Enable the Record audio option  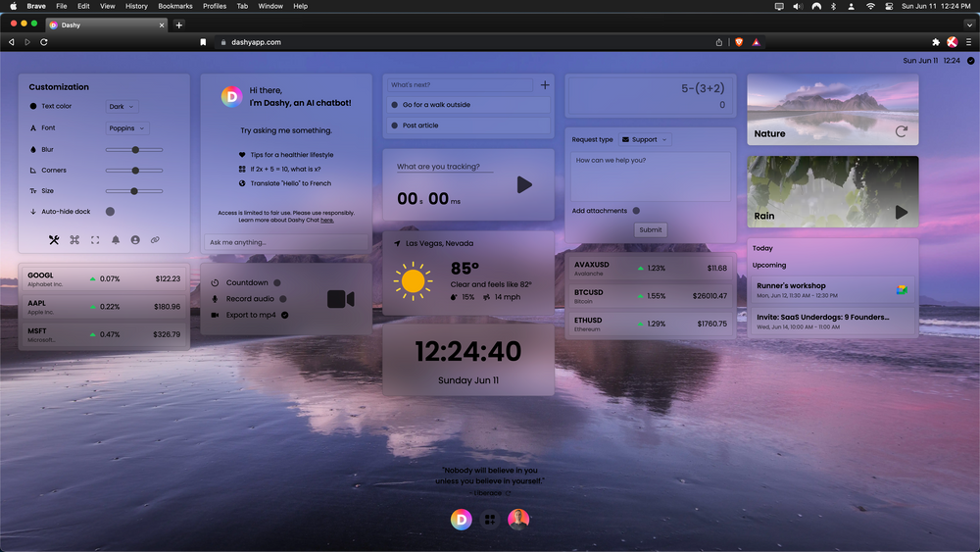283,299
